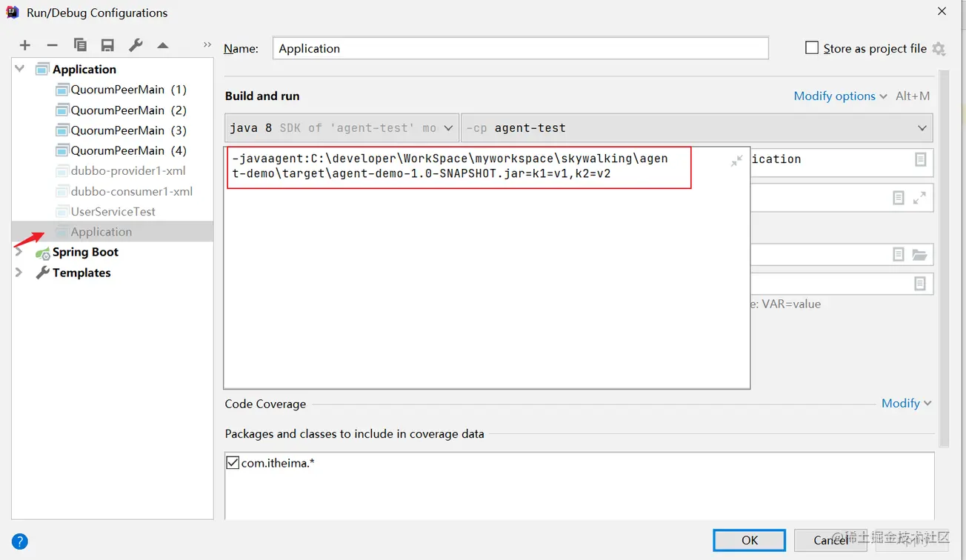
Task: Expand the Templates tree node
Action: [19, 273]
